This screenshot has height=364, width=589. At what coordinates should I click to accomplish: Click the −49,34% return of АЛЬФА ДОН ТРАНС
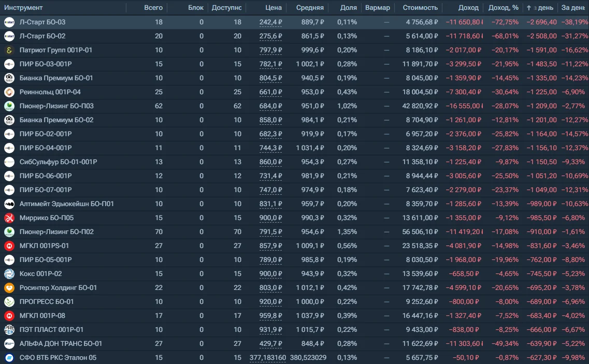click(x=505, y=344)
